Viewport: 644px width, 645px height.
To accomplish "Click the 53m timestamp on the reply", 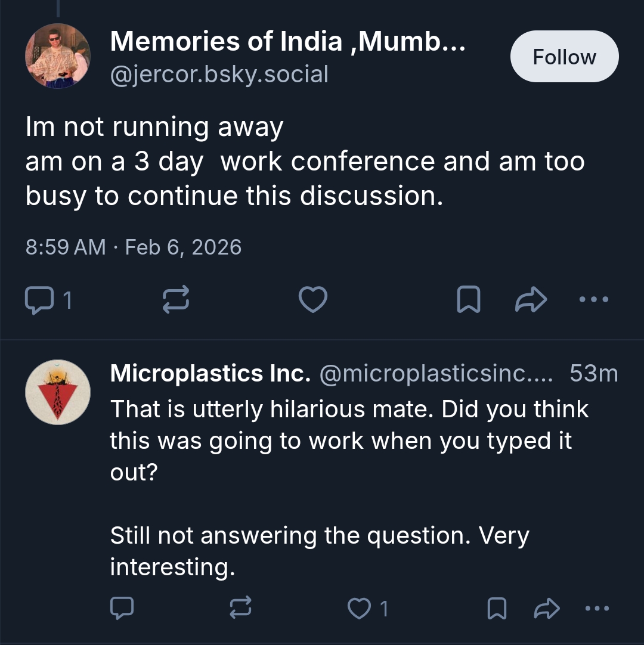I will coord(593,374).
